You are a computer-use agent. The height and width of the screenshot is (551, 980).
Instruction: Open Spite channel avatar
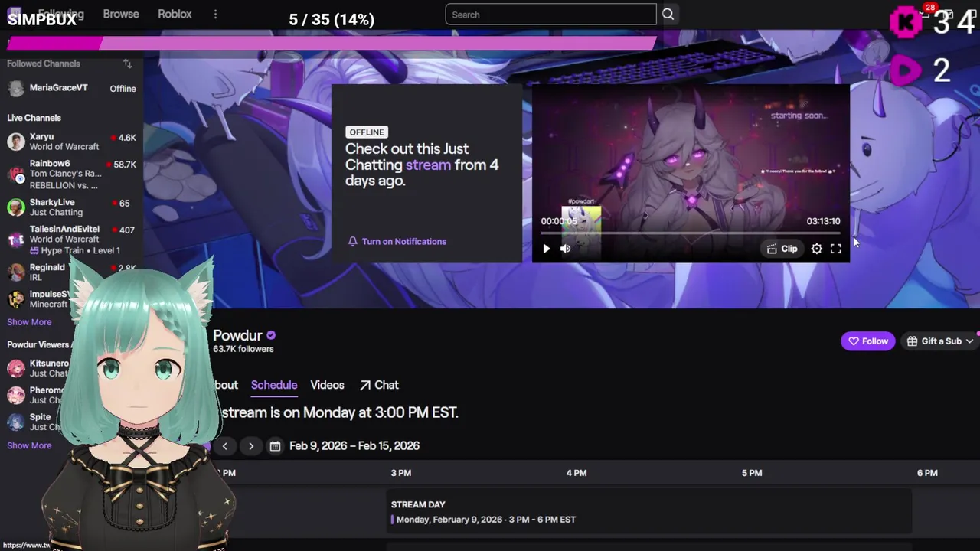(x=16, y=422)
